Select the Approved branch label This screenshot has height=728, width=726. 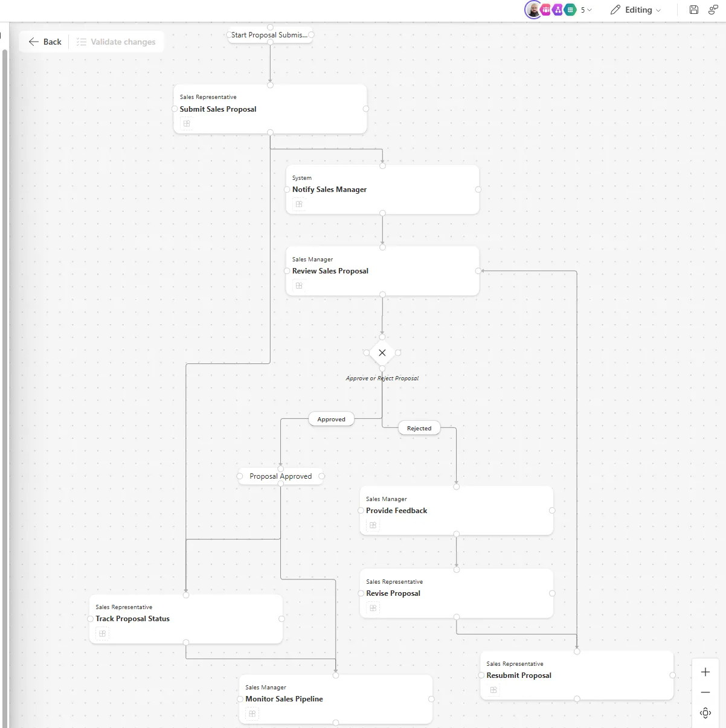click(332, 420)
